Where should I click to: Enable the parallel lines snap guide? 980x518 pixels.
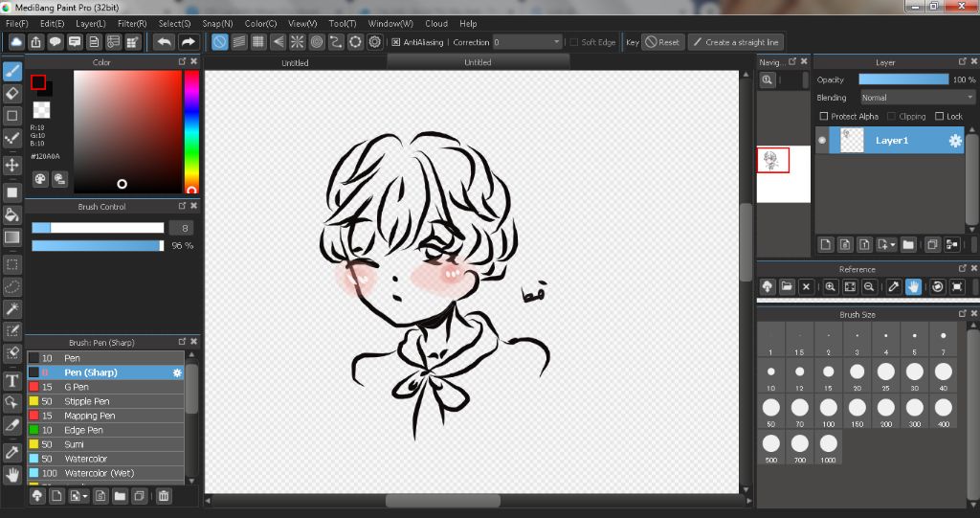238,42
